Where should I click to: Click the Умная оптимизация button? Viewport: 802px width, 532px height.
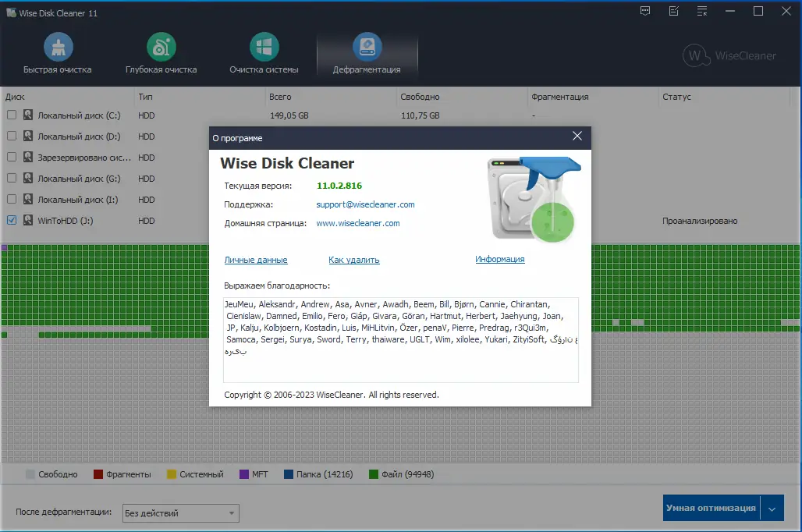(x=708, y=507)
